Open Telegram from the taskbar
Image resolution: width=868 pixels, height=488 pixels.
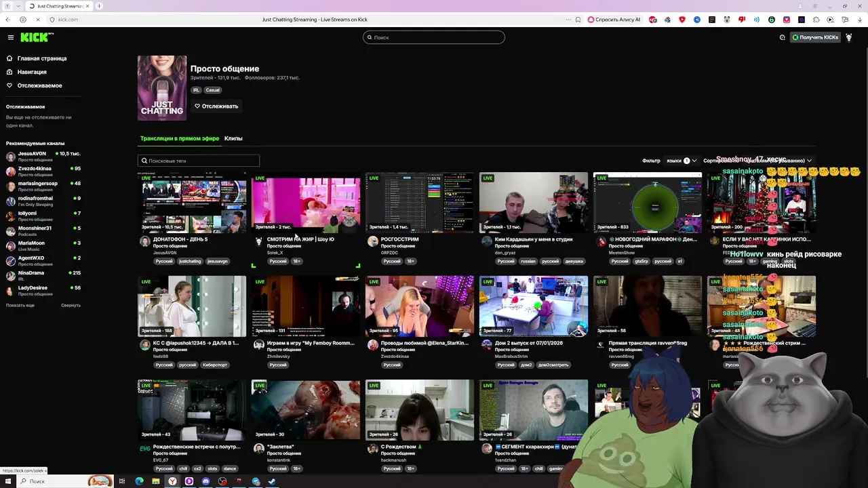[x=256, y=481]
